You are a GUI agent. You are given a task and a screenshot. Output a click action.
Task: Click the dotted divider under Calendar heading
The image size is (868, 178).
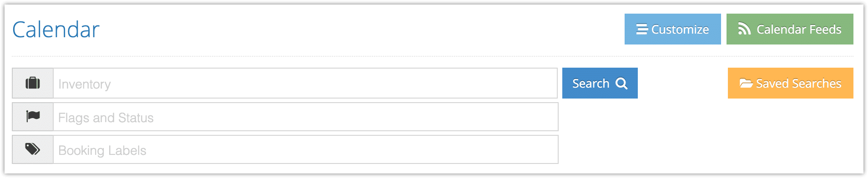tap(433, 56)
